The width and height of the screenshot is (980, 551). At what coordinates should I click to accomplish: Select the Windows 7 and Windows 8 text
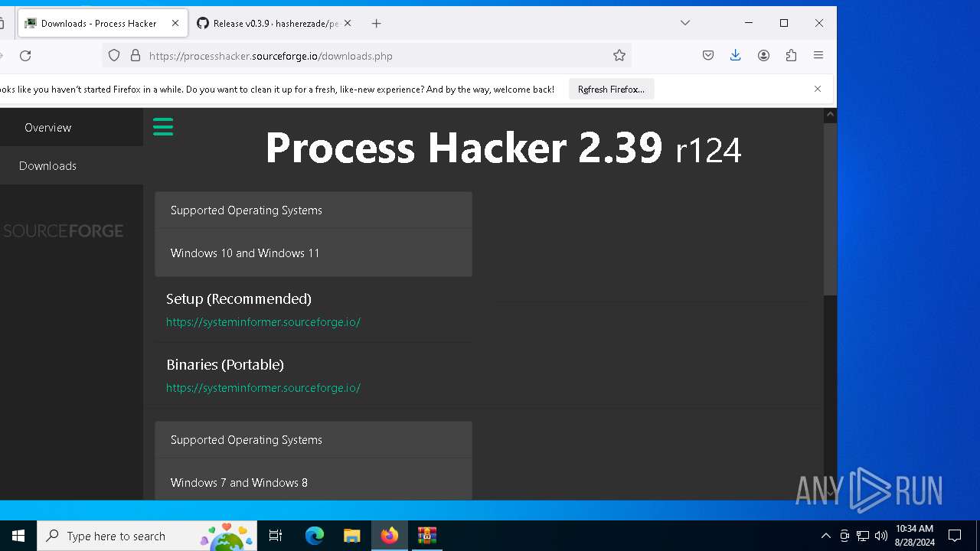[x=239, y=483]
